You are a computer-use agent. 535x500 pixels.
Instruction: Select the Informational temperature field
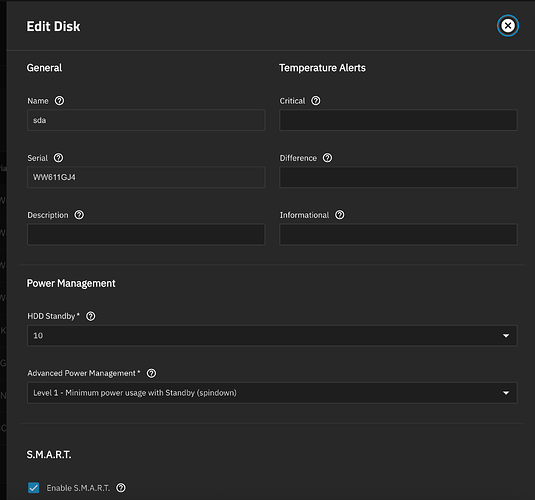[x=398, y=234]
